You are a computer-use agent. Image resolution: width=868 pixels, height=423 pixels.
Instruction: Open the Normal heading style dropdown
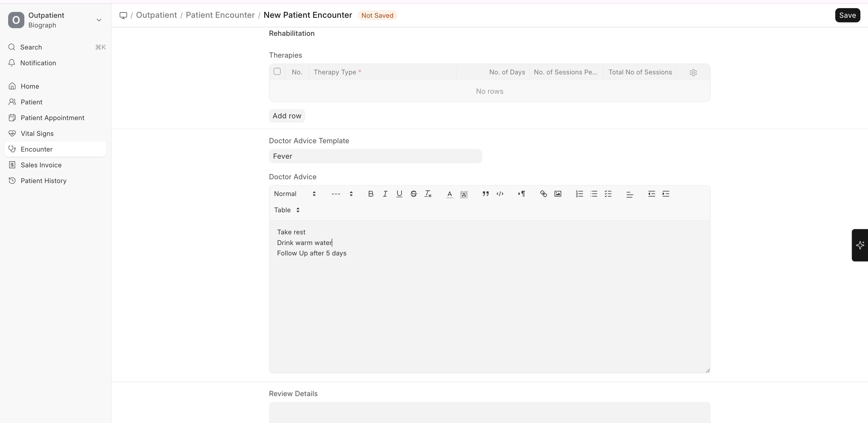(295, 194)
